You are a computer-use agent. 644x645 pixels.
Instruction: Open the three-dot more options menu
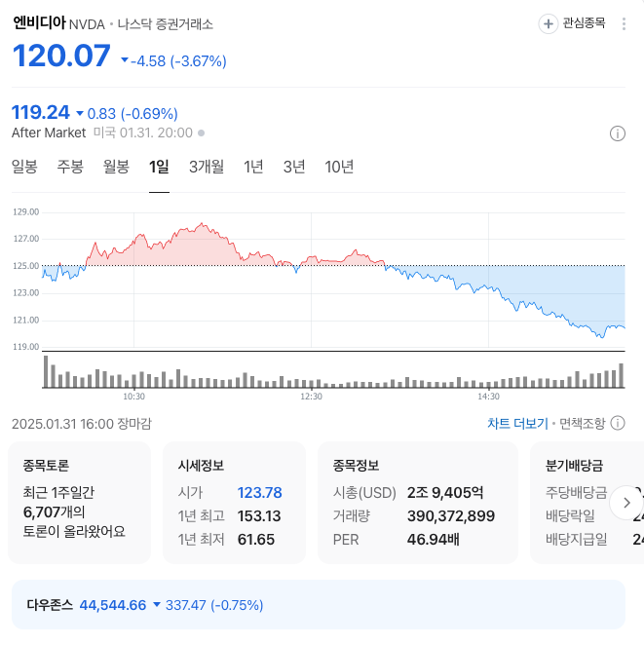pos(624,23)
